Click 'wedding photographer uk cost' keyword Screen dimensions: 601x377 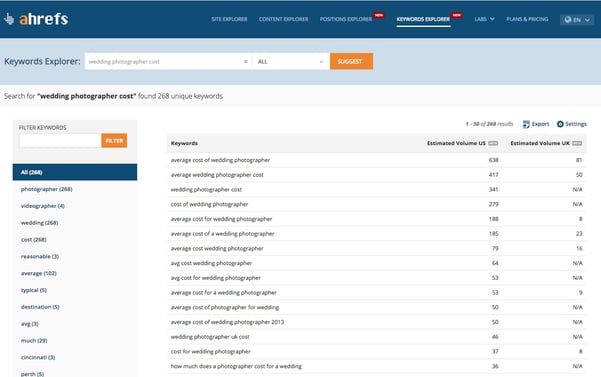coord(210,337)
